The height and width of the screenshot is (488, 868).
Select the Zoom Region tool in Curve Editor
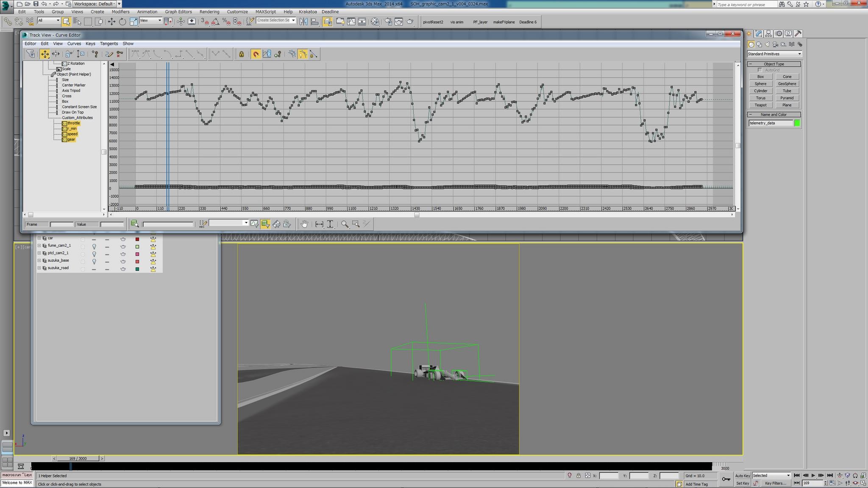click(356, 224)
